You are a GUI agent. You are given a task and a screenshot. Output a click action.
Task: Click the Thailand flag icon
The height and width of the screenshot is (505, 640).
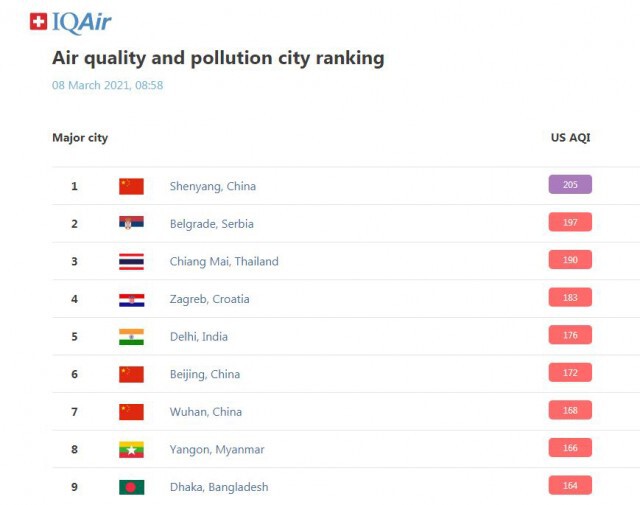click(x=131, y=262)
